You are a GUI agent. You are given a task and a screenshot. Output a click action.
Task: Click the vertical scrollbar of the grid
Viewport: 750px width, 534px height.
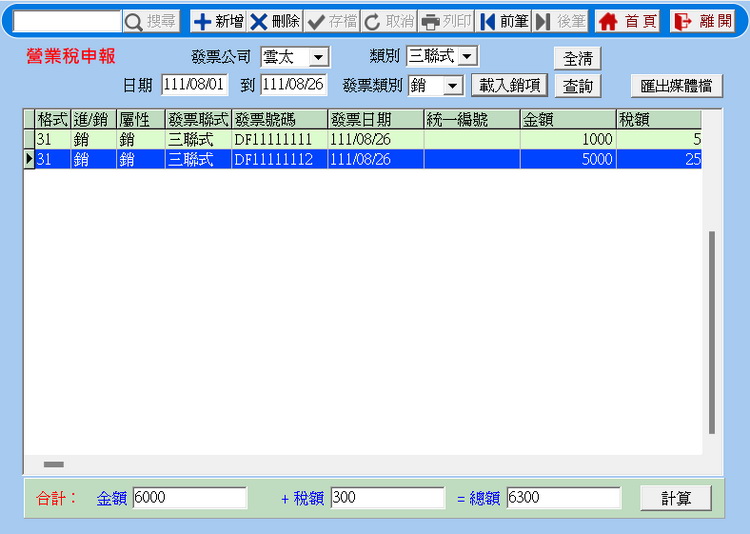tap(712, 330)
